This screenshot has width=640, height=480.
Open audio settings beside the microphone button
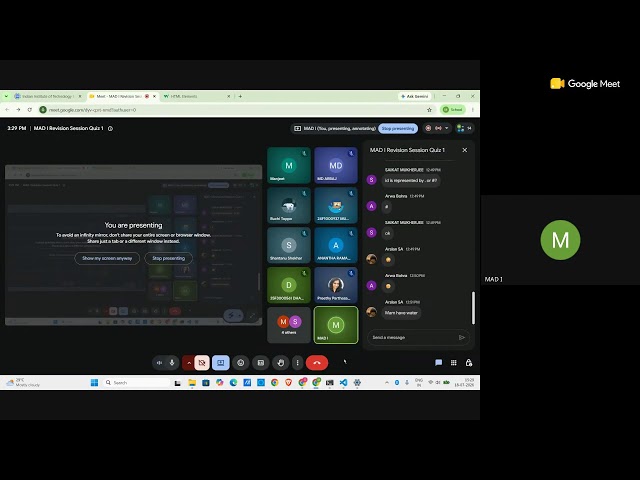[x=159, y=362]
